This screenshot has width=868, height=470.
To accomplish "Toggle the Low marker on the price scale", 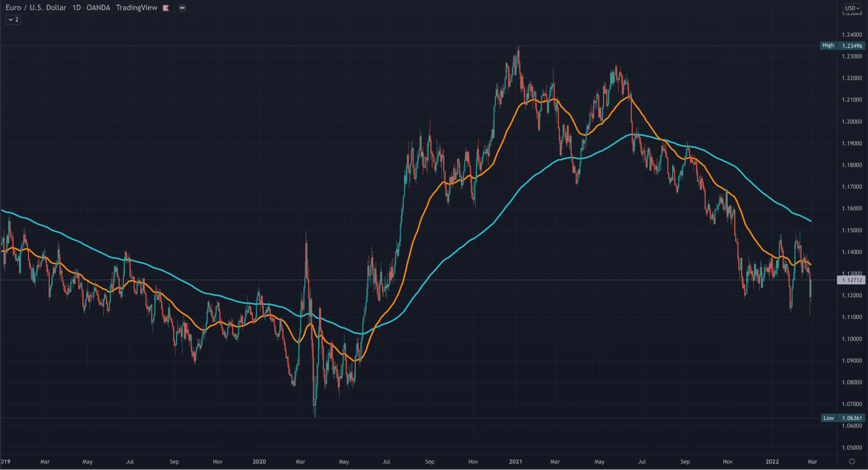I will (x=828, y=417).
